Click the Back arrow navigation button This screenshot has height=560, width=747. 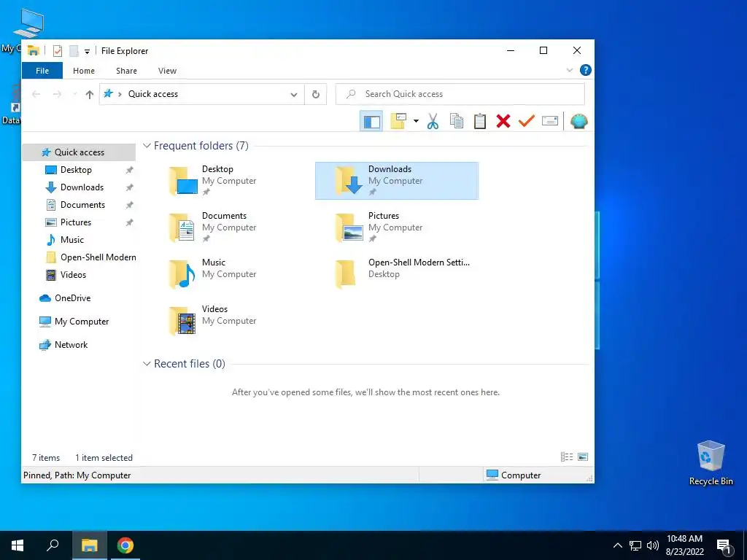36,94
